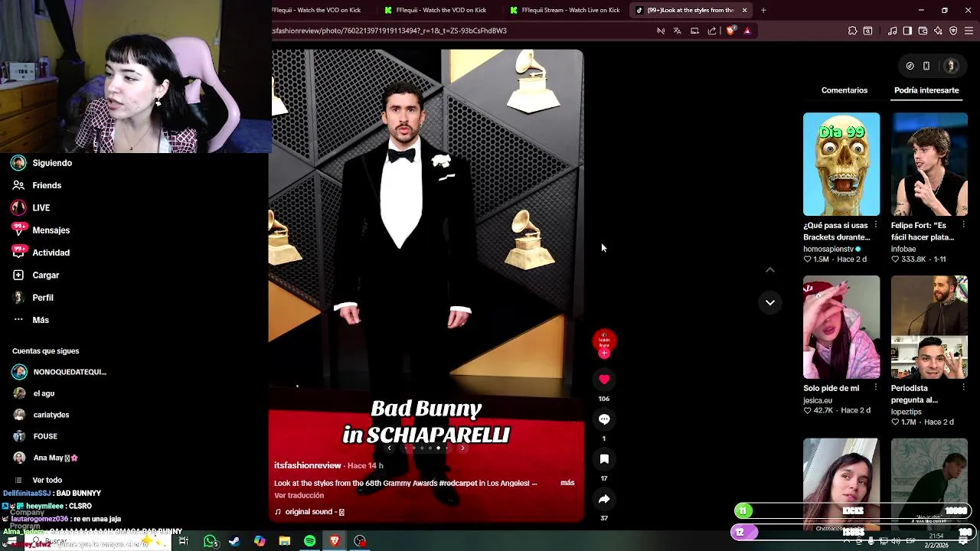Open options for the Brackets video
980x551 pixels.
[x=876, y=225]
